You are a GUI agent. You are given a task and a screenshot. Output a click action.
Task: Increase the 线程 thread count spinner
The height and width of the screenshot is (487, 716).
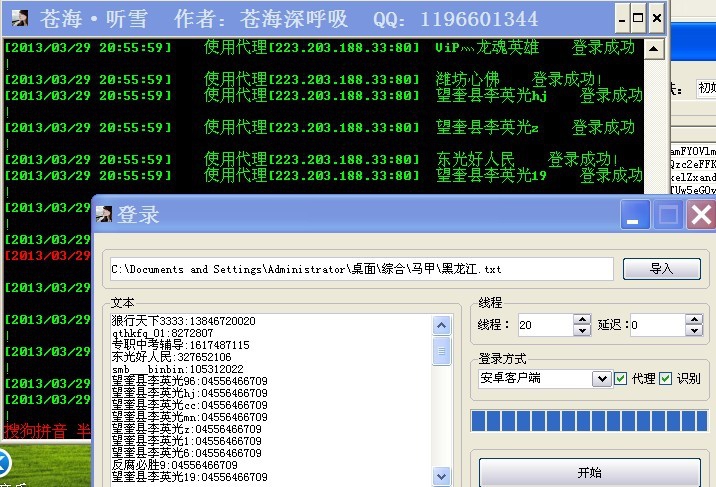click(582, 320)
